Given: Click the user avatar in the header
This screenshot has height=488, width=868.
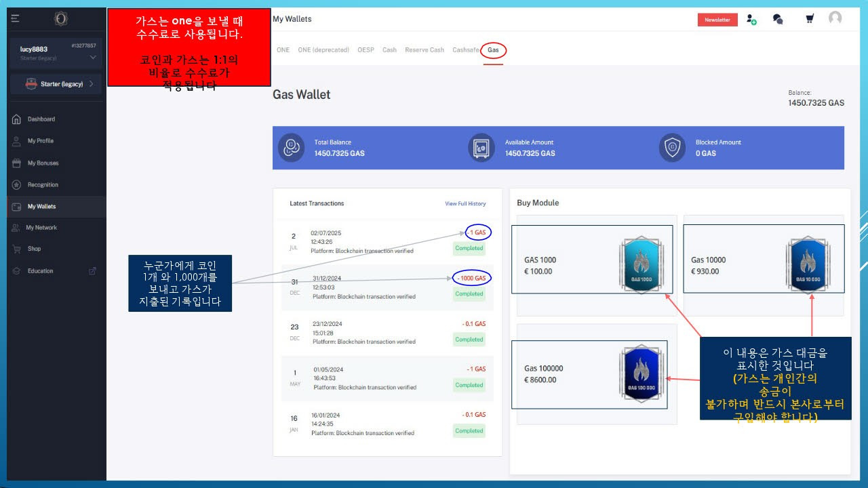Looking at the screenshot, I should pyautogui.click(x=835, y=18).
